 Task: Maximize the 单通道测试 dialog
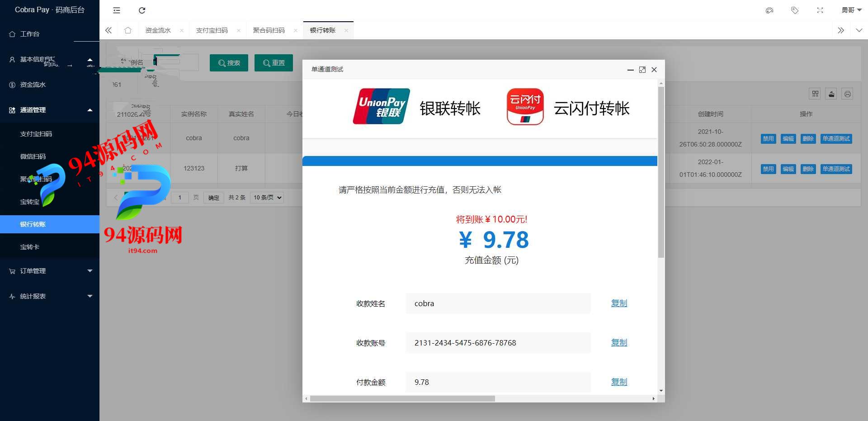pos(642,70)
